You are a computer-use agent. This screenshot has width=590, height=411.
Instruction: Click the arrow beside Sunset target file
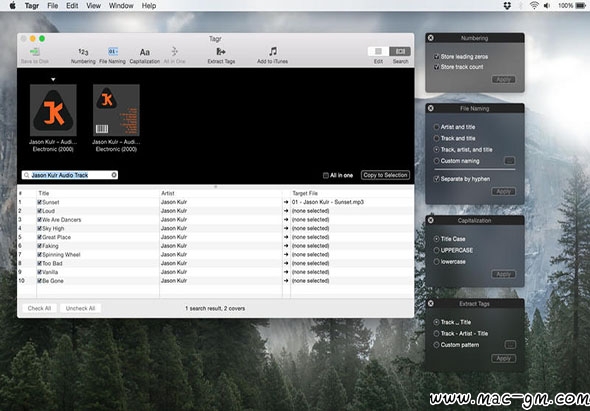[x=286, y=202]
